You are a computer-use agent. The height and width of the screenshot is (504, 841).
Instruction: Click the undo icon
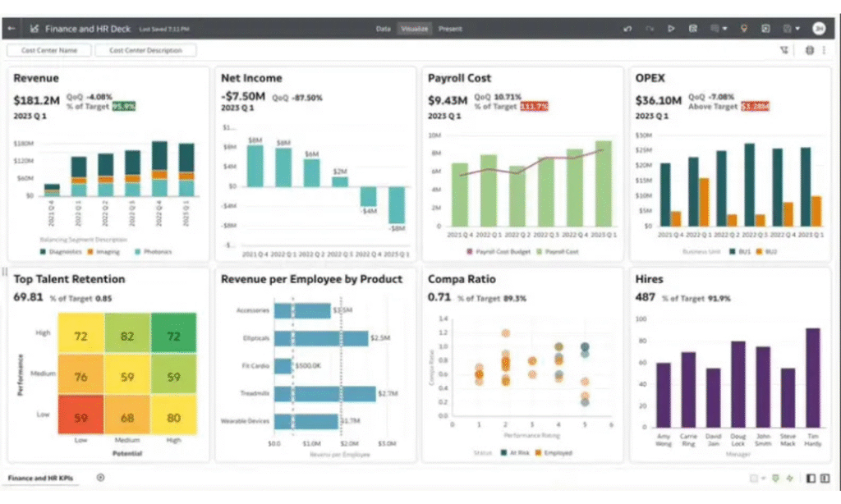[x=627, y=29]
